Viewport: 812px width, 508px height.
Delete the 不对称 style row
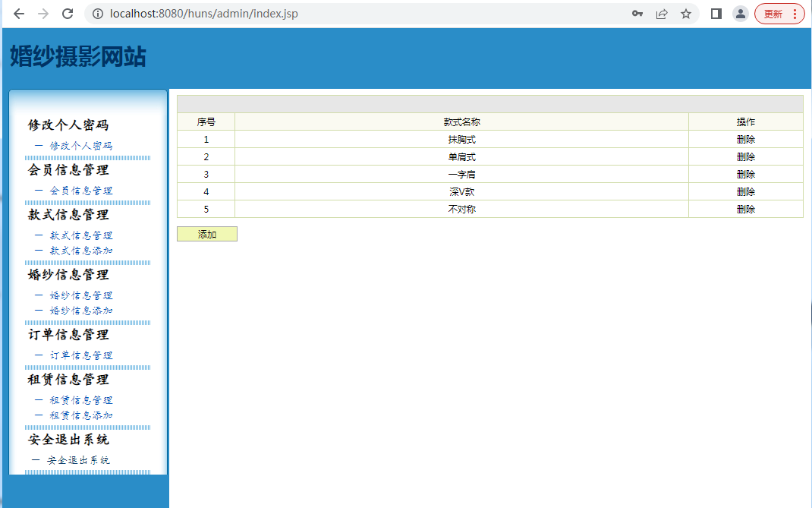point(745,210)
